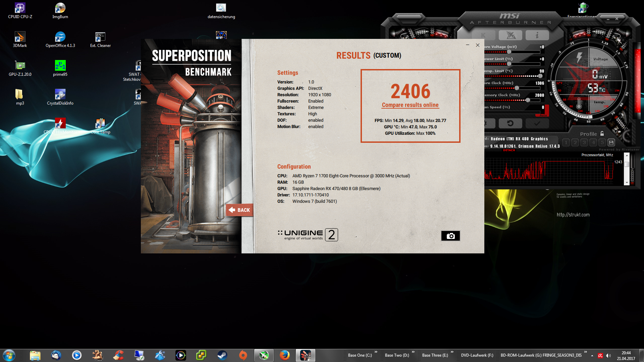Apply Afterburner settings with checkmark button

pos(537,123)
